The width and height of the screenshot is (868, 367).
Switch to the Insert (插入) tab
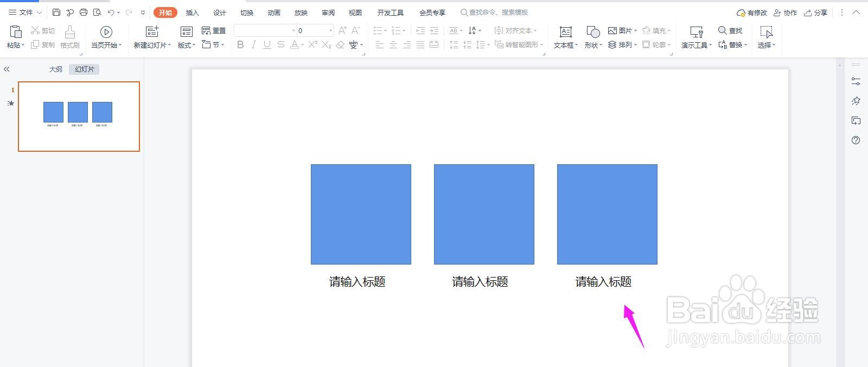(193, 12)
